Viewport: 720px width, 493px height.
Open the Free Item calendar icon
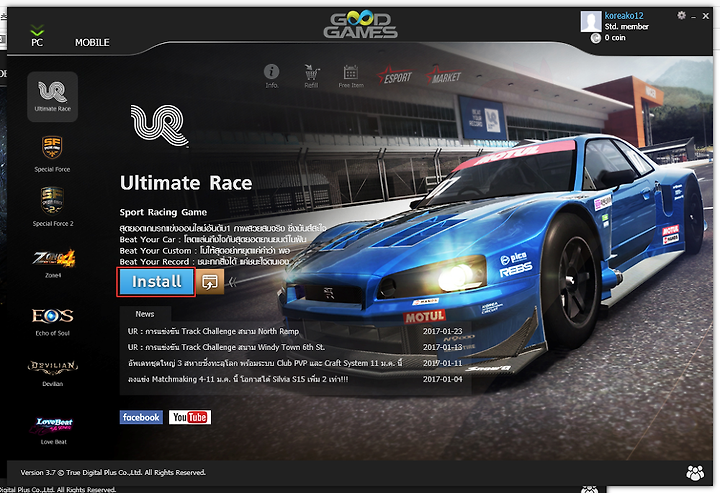(351, 76)
